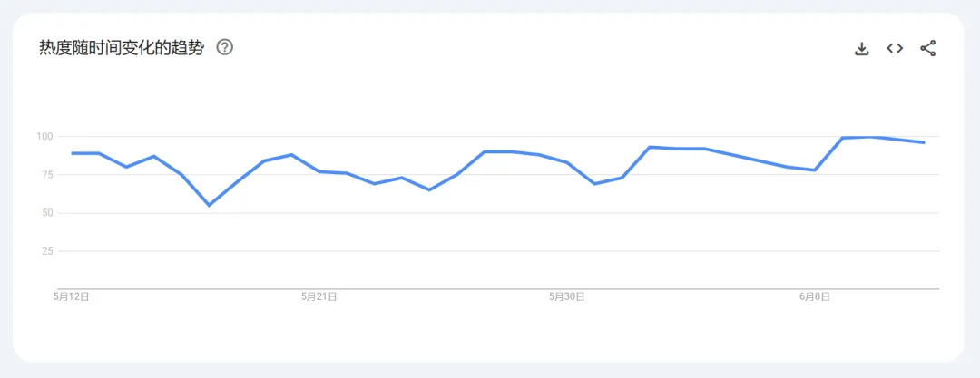Share the interest over time chart
The height and width of the screenshot is (378, 980).
(928, 49)
